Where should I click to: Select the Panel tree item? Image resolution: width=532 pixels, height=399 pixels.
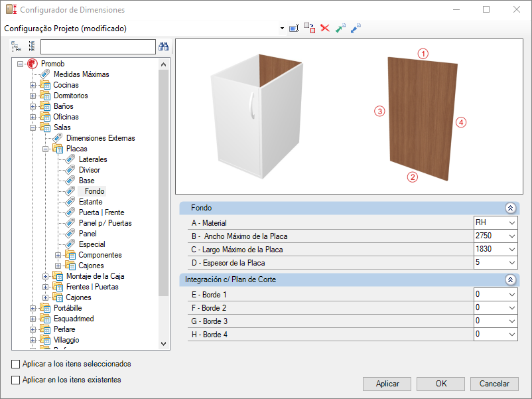click(x=88, y=234)
